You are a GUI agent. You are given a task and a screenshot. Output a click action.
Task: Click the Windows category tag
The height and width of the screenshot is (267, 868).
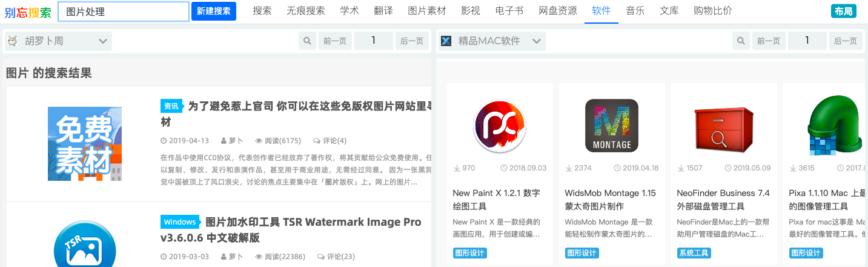click(180, 222)
